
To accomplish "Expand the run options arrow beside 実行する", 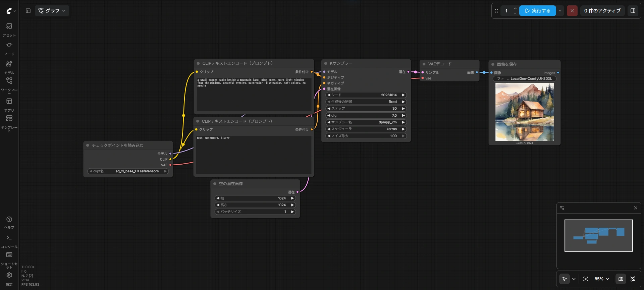I will point(560,11).
